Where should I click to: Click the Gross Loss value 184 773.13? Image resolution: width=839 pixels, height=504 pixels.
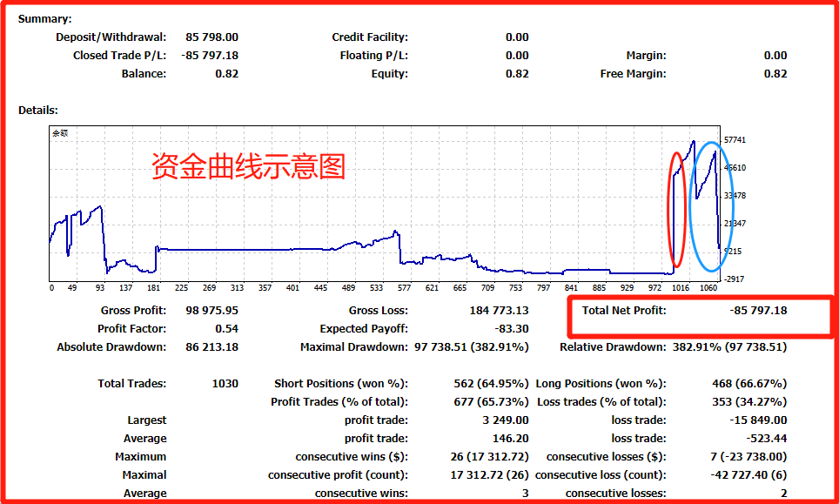tap(500, 310)
